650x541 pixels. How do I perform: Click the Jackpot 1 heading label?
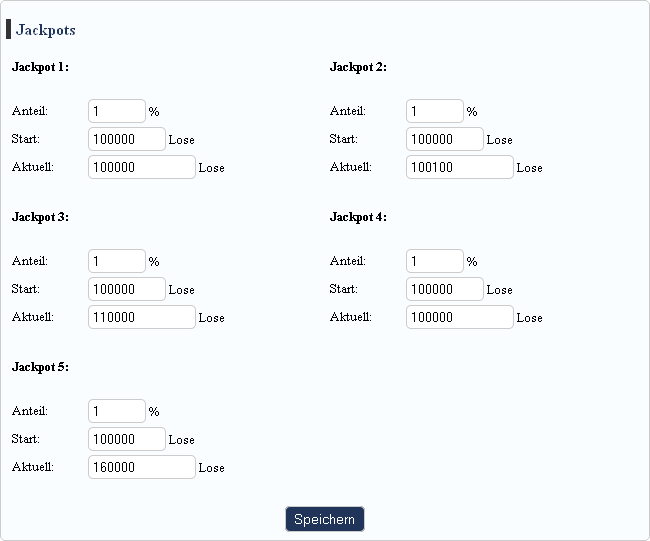(40, 67)
